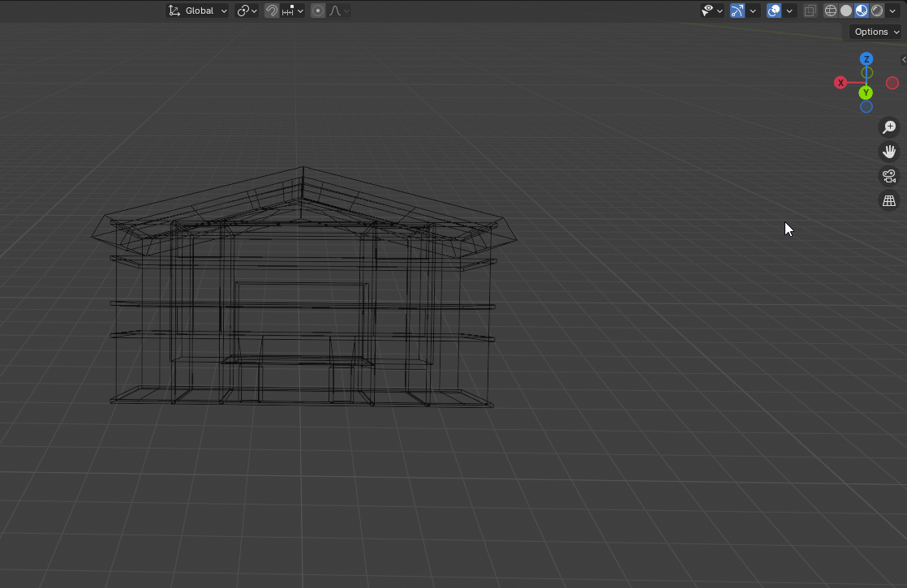Open the overlays settings dropdown arrow

coord(789,11)
